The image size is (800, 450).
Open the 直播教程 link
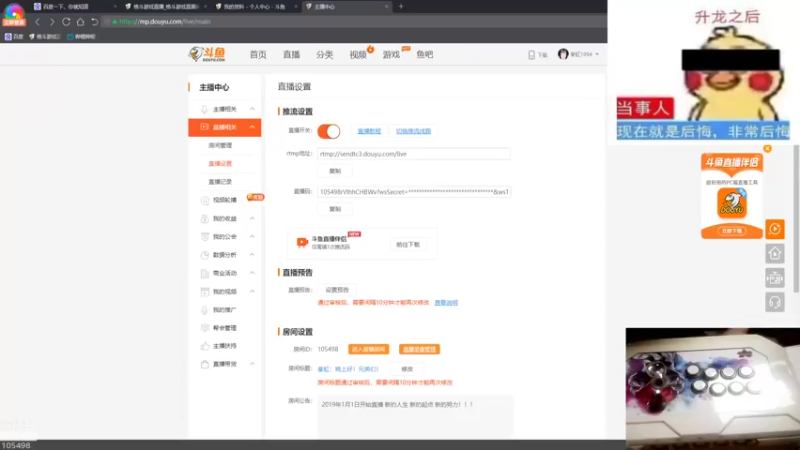coord(369,131)
